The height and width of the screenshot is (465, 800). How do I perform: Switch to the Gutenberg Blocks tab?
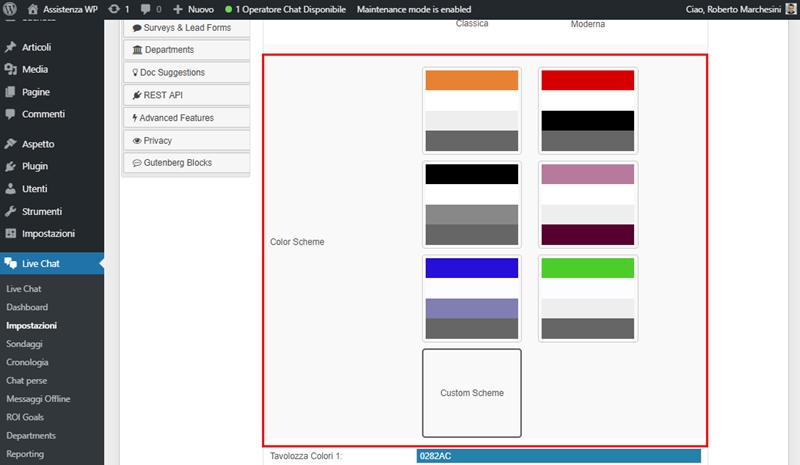click(x=186, y=163)
